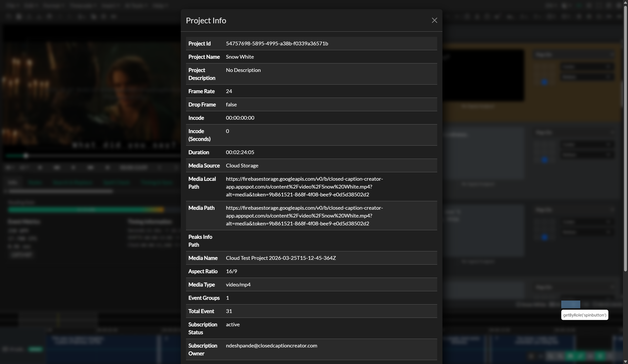This screenshot has height=364, width=628.
Task: Click the Event Groups value 1
Action: point(227,298)
